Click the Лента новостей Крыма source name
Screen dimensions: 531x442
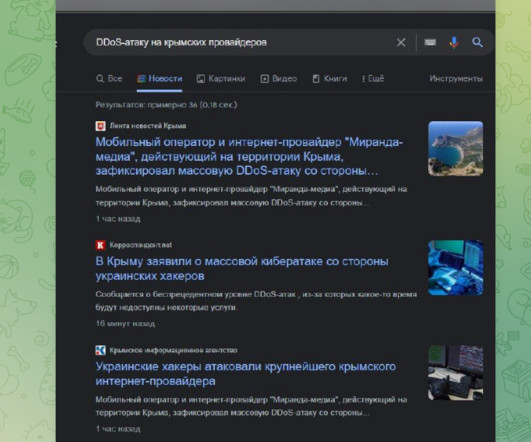pos(148,126)
